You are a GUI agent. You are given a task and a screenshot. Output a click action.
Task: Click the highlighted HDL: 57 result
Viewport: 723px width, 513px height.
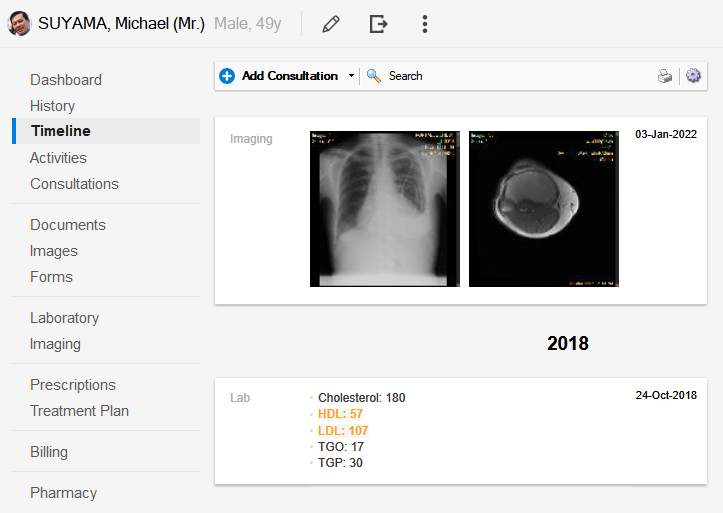coord(342,414)
